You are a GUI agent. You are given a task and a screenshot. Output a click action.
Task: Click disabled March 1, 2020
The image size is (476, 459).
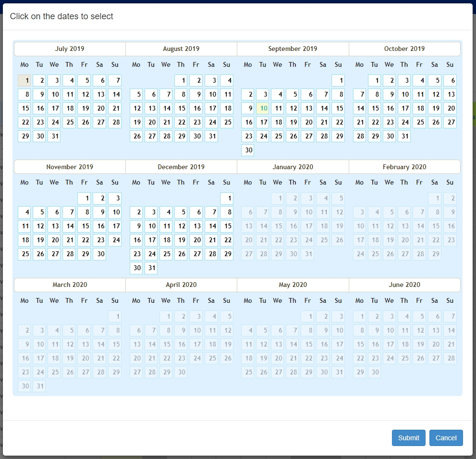(115, 317)
